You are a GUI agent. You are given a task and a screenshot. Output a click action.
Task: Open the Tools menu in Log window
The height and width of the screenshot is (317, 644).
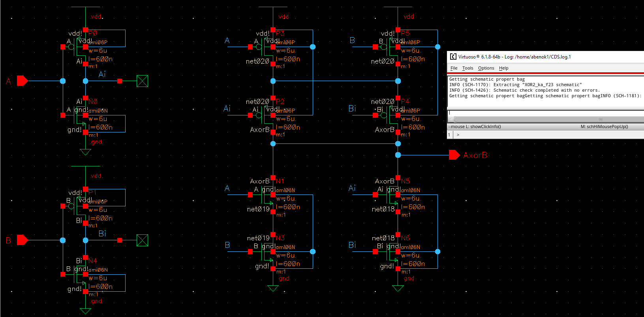pyautogui.click(x=468, y=68)
